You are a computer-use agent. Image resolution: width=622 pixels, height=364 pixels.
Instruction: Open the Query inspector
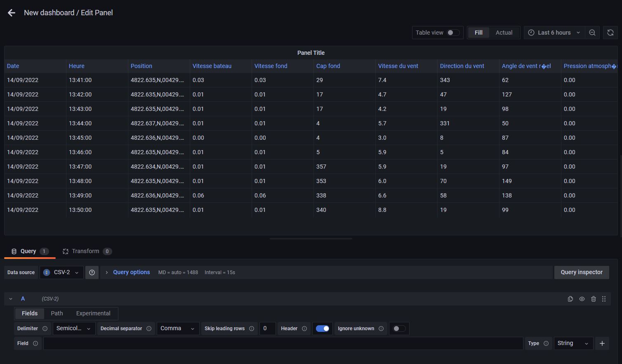click(x=581, y=272)
